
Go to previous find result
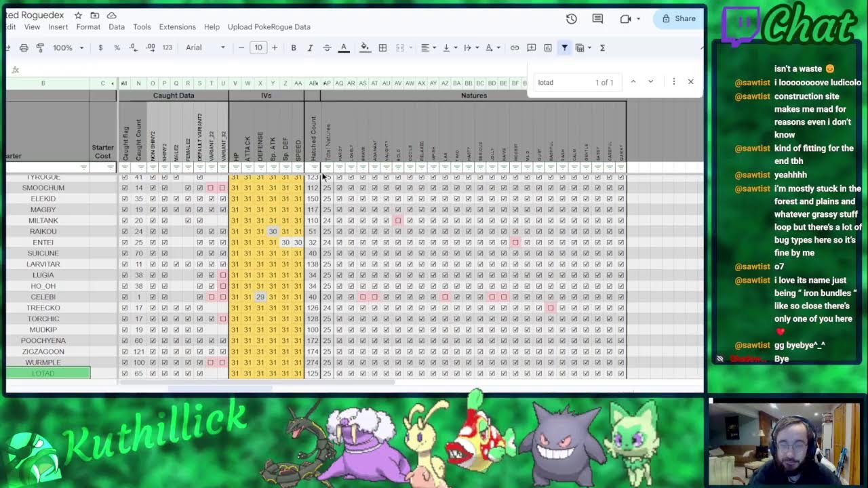click(633, 82)
